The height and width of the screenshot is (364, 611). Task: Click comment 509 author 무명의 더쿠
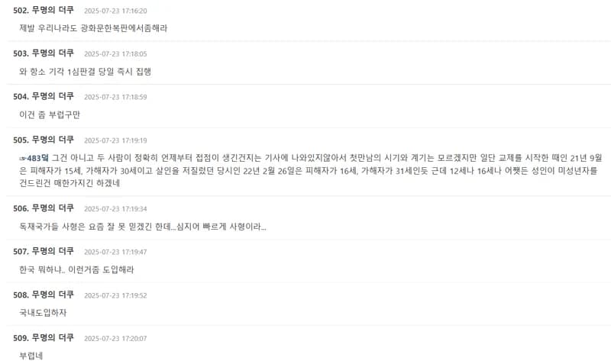53,338
